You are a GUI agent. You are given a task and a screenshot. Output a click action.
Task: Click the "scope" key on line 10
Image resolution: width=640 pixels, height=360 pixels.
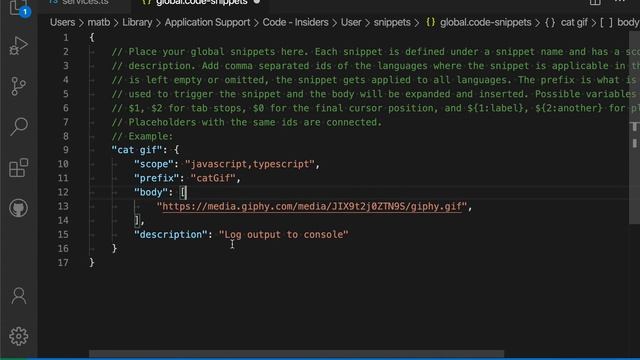(154, 164)
